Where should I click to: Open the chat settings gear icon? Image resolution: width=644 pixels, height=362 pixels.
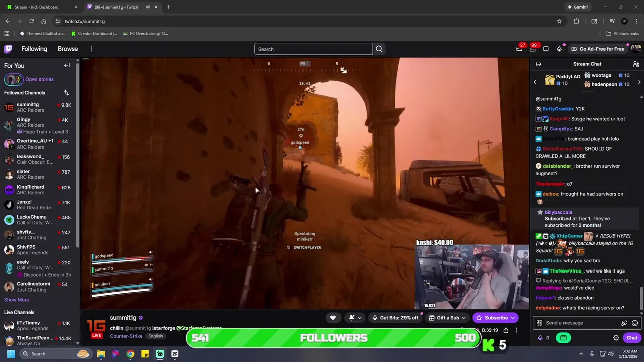(x=616, y=338)
